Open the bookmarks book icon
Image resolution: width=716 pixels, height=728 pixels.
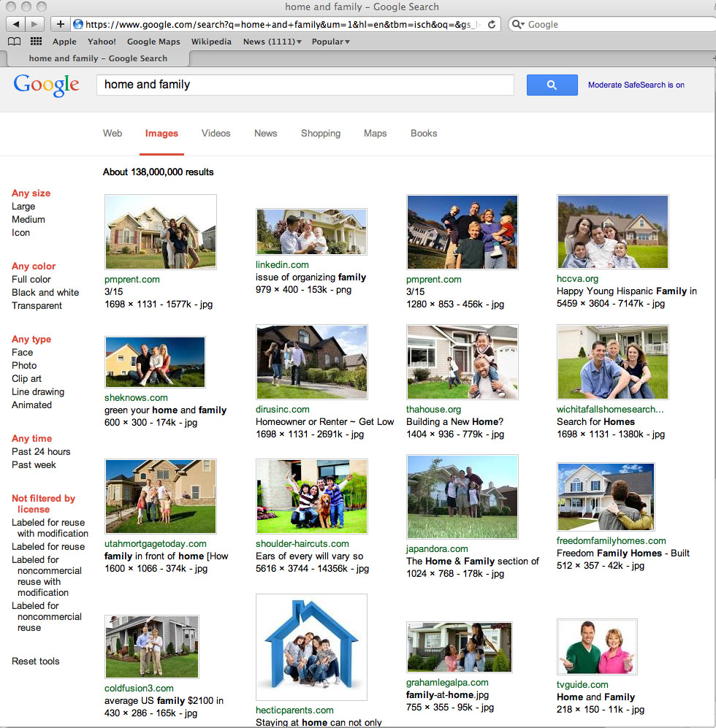[15, 42]
